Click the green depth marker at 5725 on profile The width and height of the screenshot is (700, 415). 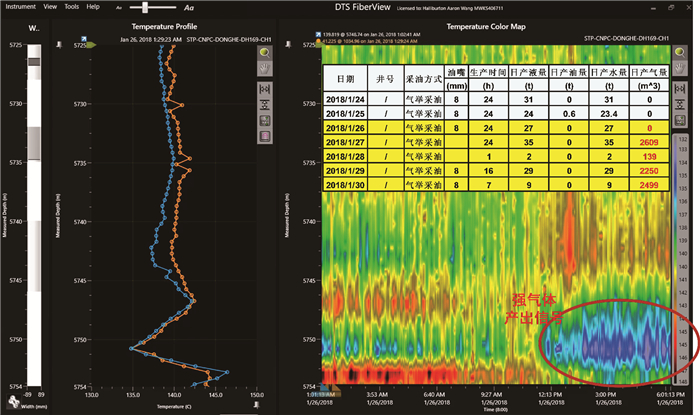click(x=91, y=45)
